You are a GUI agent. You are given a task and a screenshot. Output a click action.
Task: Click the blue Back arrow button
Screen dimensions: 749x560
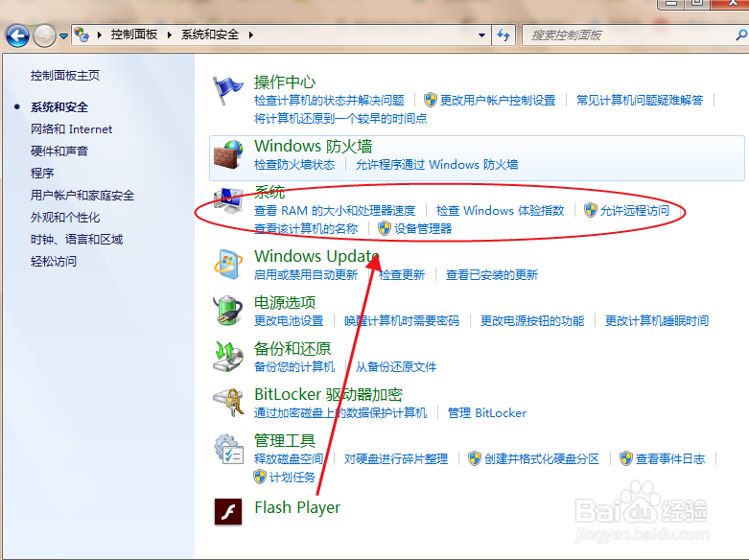[17, 35]
